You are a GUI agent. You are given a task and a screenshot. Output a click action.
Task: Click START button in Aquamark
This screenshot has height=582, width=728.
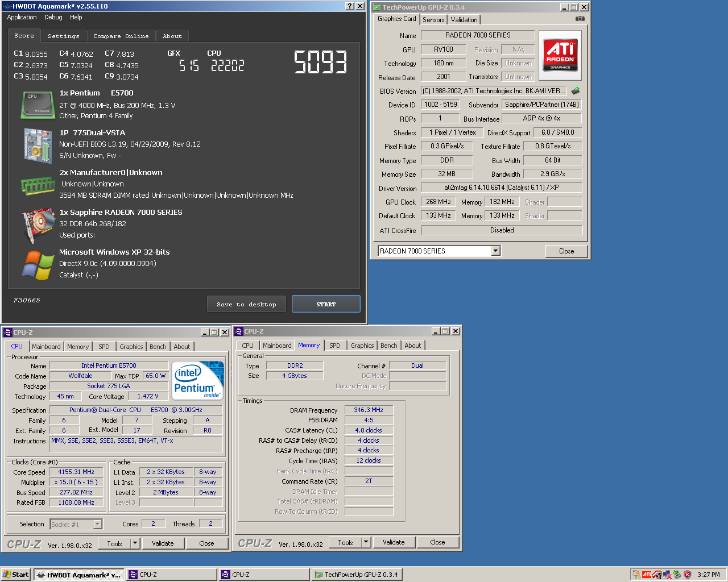point(326,304)
